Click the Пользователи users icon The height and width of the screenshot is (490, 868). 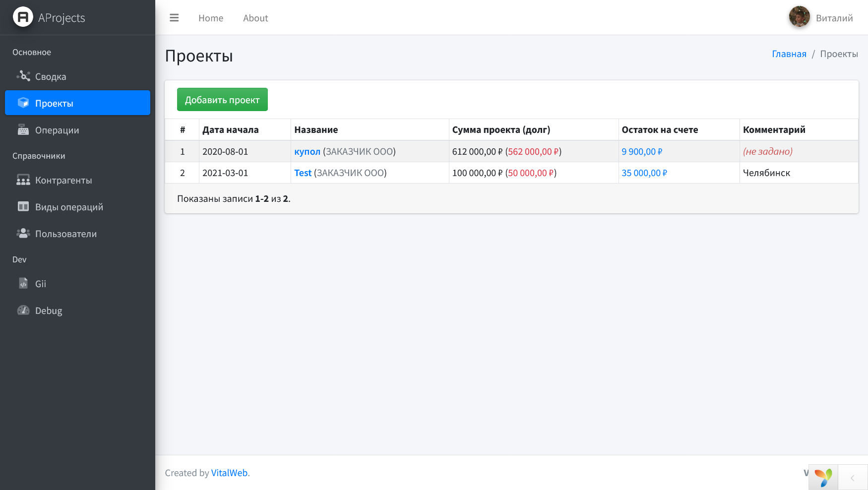[23, 233]
